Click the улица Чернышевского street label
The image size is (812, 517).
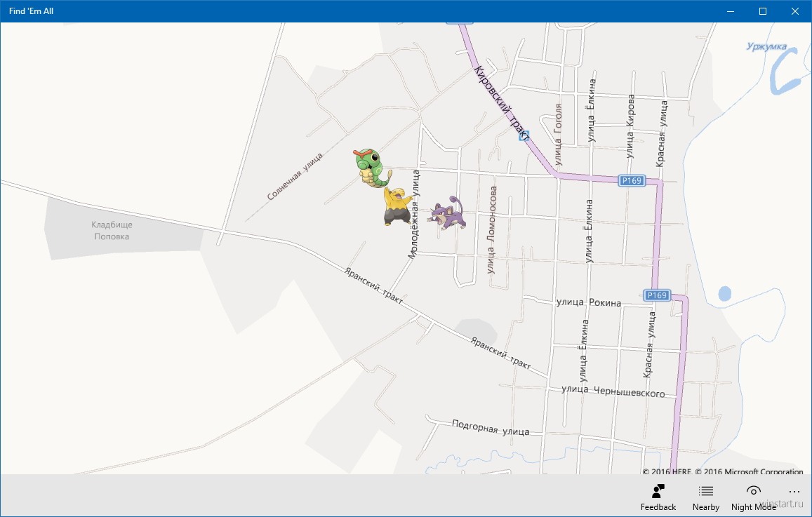pos(613,391)
